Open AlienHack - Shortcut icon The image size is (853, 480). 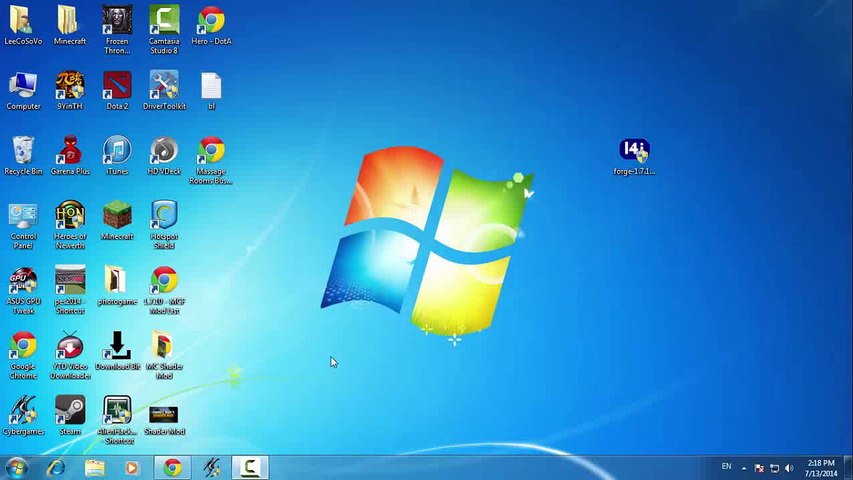pyautogui.click(x=117, y=420)
